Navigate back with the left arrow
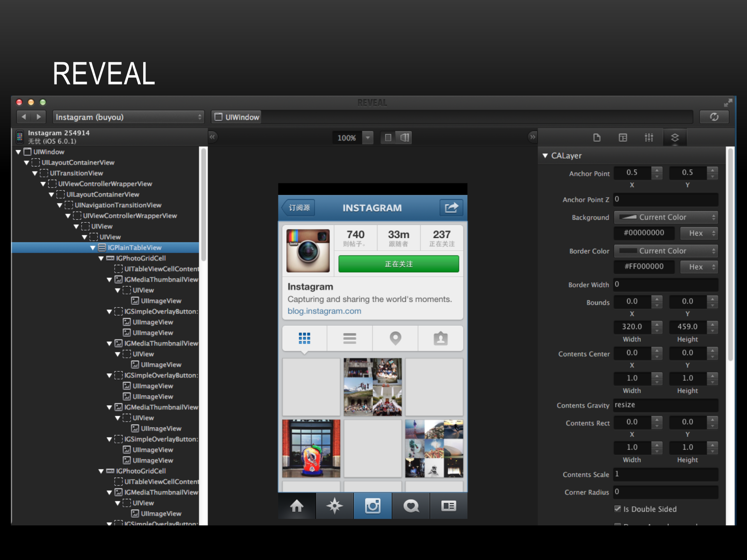 pos(24,117)
